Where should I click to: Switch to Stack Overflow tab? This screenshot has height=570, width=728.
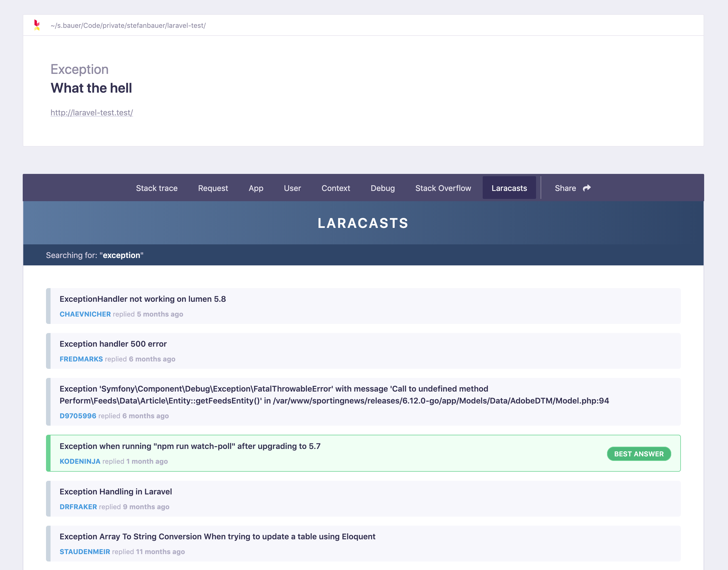pyautogui.click(x=443, y=188)
